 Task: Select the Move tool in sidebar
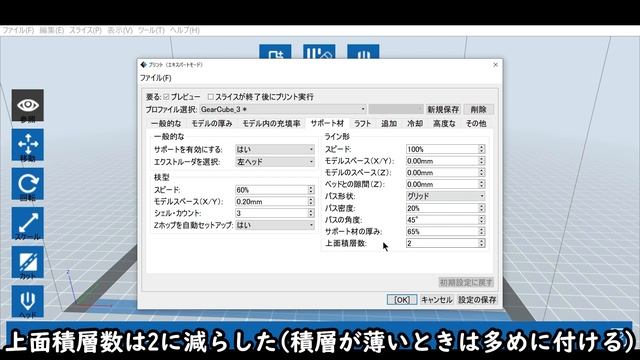[x=28, y=145]
